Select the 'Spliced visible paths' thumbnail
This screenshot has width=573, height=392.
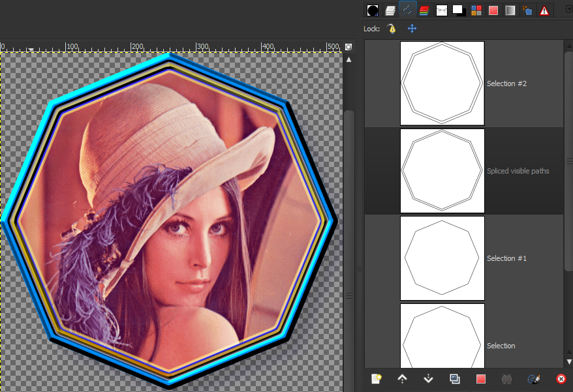pyautogui.click(x=442, y=171)
